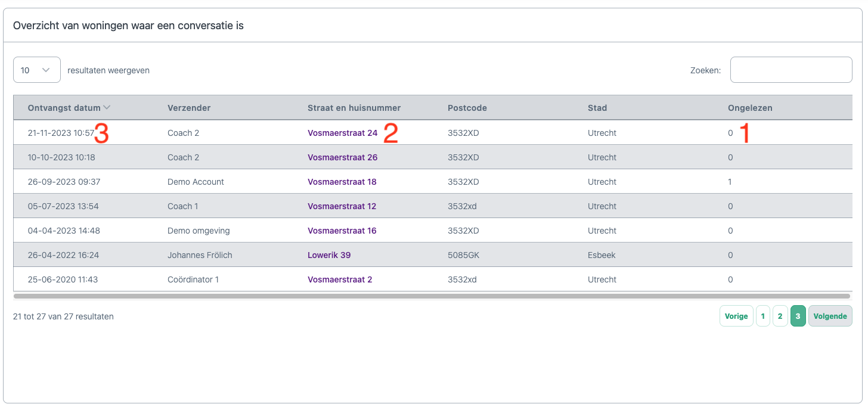This screenshot has width=868, height=407.
Task: Jump to page 2 of results
Action: click(780, 316)
